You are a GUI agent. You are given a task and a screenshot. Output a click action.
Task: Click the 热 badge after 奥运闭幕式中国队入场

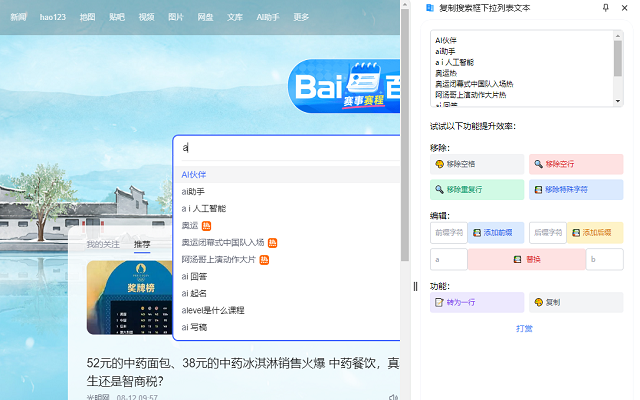click(x=272, y=243)
